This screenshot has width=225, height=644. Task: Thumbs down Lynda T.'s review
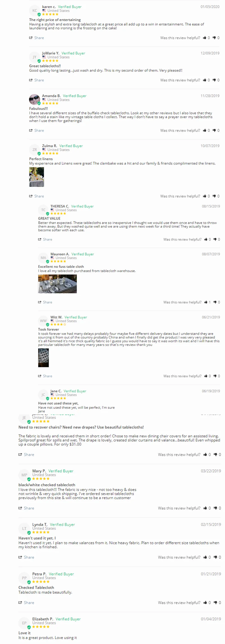[215, 557]
